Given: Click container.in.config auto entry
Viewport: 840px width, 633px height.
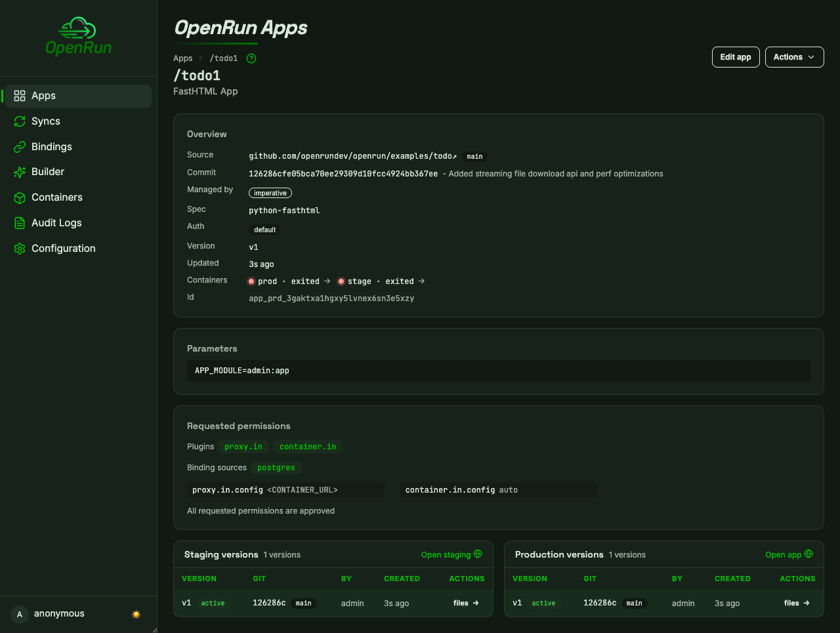Looking at the screenshot, I should [x=499, y=490].
